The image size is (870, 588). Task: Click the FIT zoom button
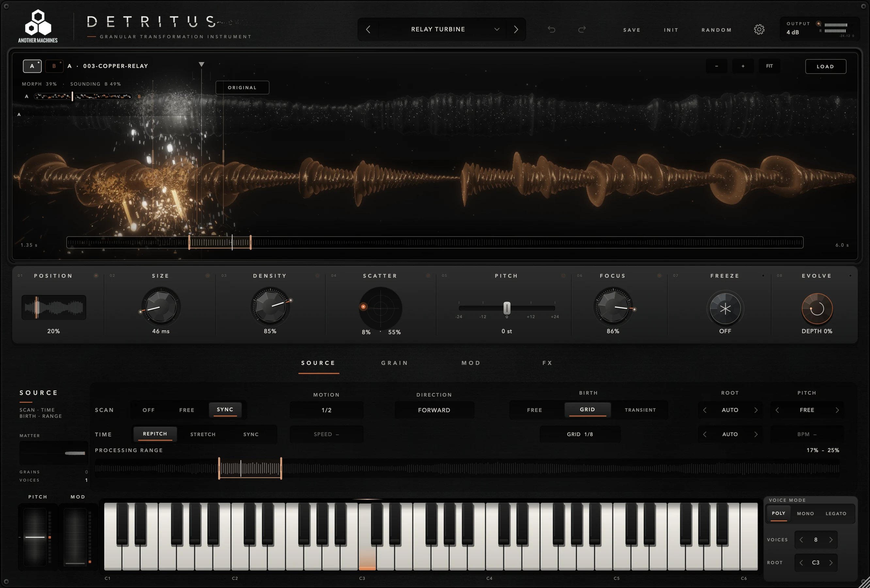pos(769,66)
